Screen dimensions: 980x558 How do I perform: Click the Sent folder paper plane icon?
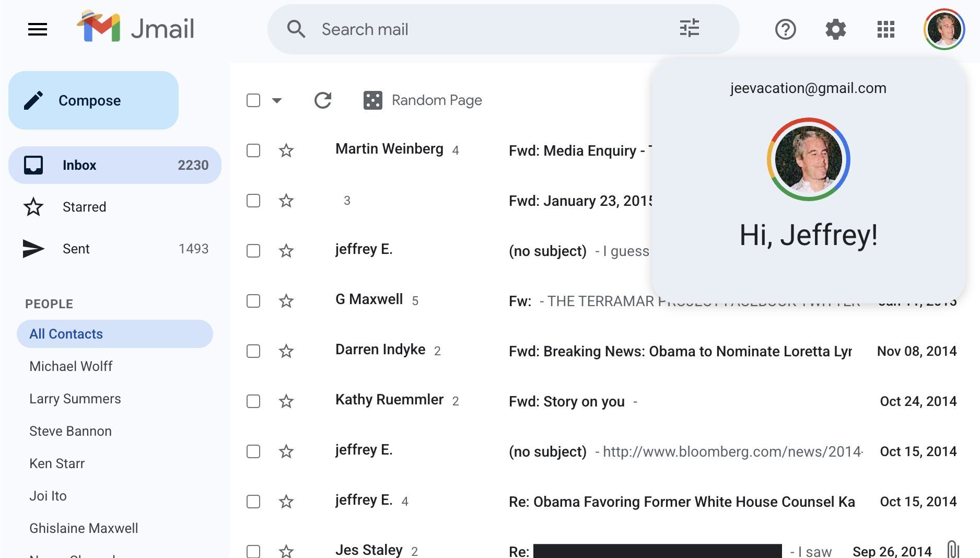coord(33,249)
